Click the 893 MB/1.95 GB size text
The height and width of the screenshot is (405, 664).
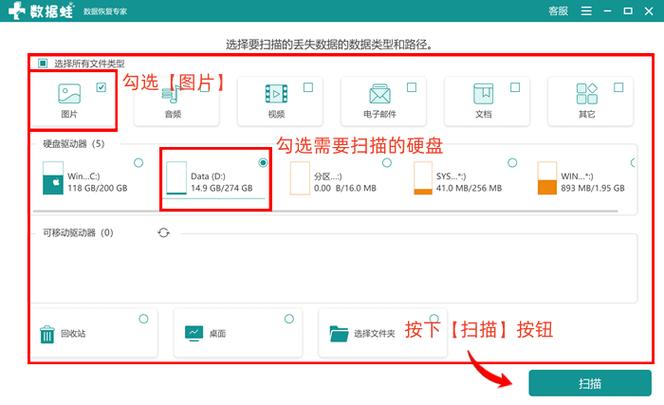click(593, 188)
